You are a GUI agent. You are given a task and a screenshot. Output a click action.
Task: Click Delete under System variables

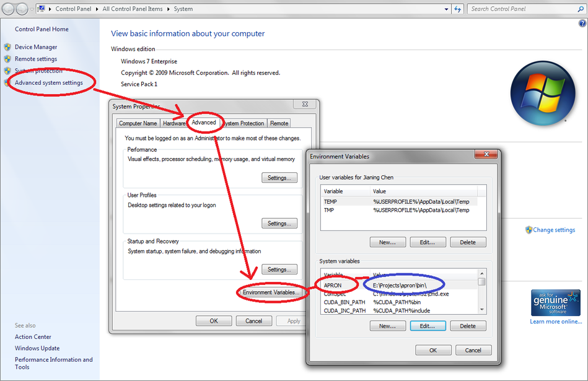point(468,326)
